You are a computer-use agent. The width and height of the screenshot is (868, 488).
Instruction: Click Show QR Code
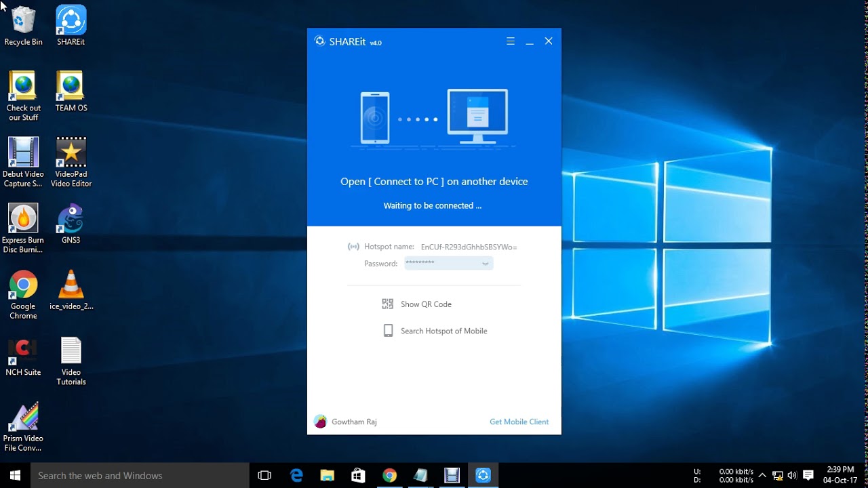[426, 304]
